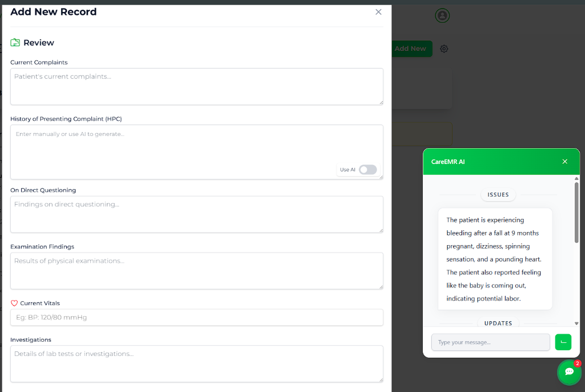Click the red notification badge on the chat bubble
Screen dimensions: 585x392
coord(578,362)
